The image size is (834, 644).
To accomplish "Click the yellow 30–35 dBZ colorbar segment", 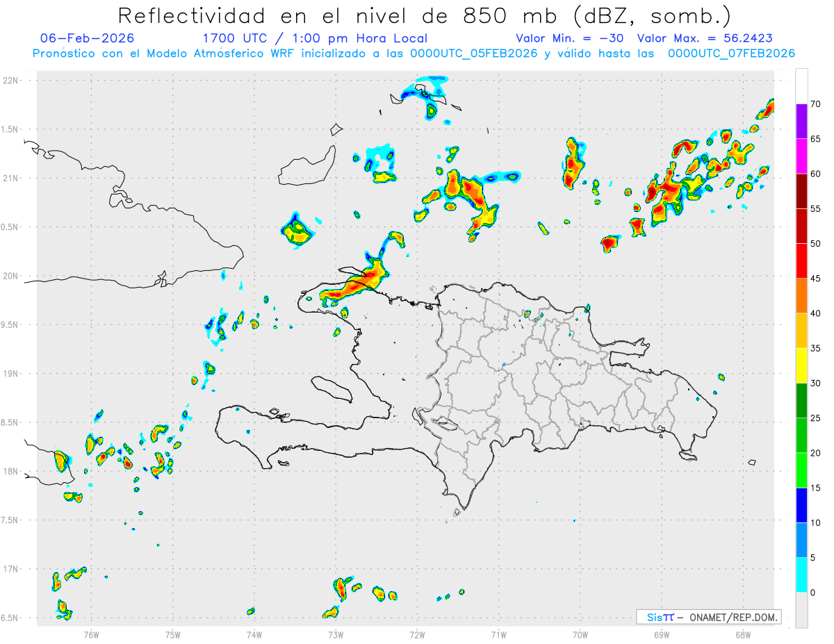I will pyautogui.click(x=801, y=365).
